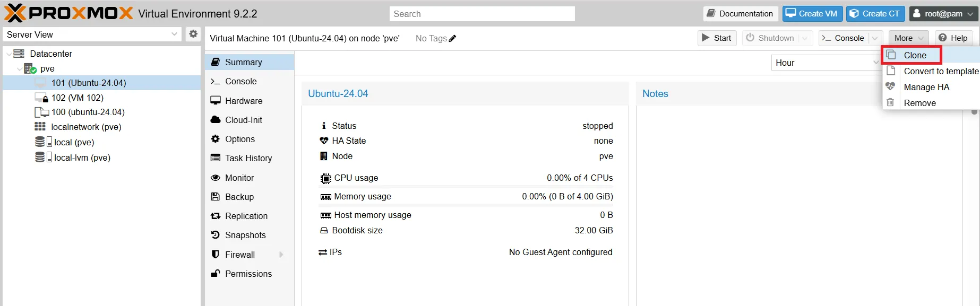Edit tags with the pencil icon
980x306 pixels.
pos(452,38)
